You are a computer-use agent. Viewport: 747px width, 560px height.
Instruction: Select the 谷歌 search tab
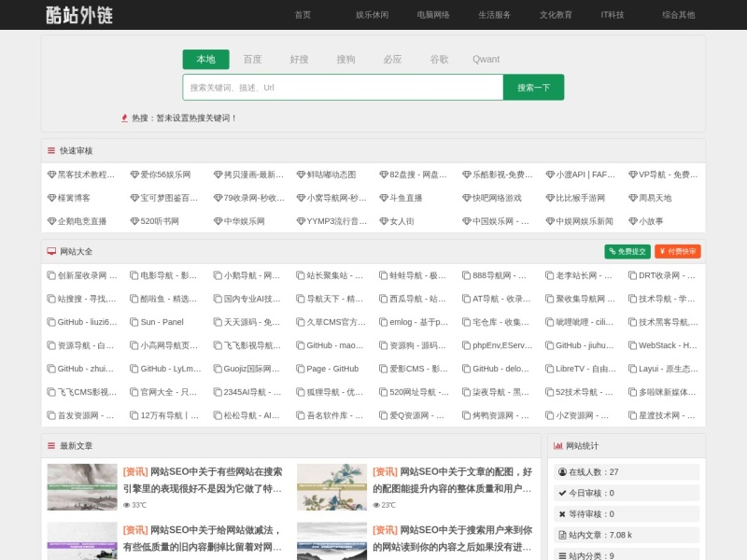[439, 59]
